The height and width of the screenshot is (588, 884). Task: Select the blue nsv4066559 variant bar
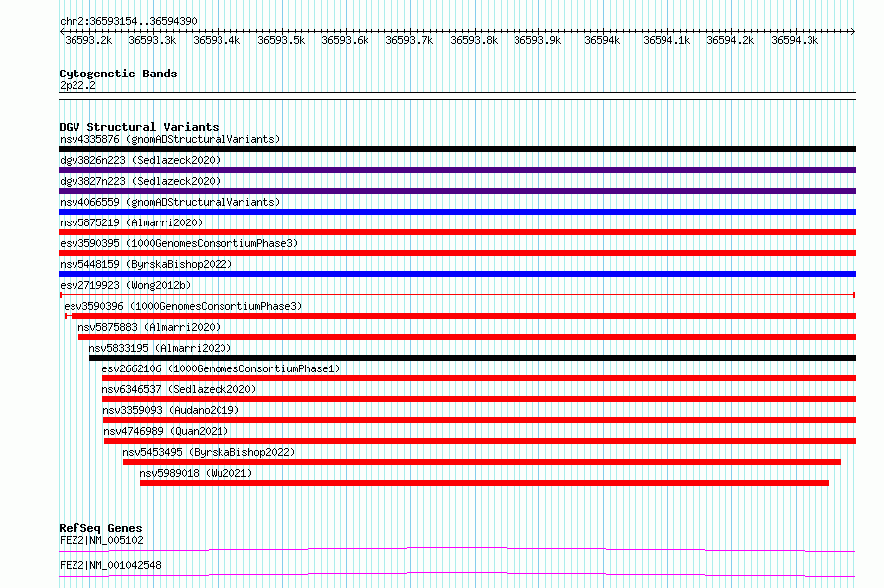(x=457, y=212)
